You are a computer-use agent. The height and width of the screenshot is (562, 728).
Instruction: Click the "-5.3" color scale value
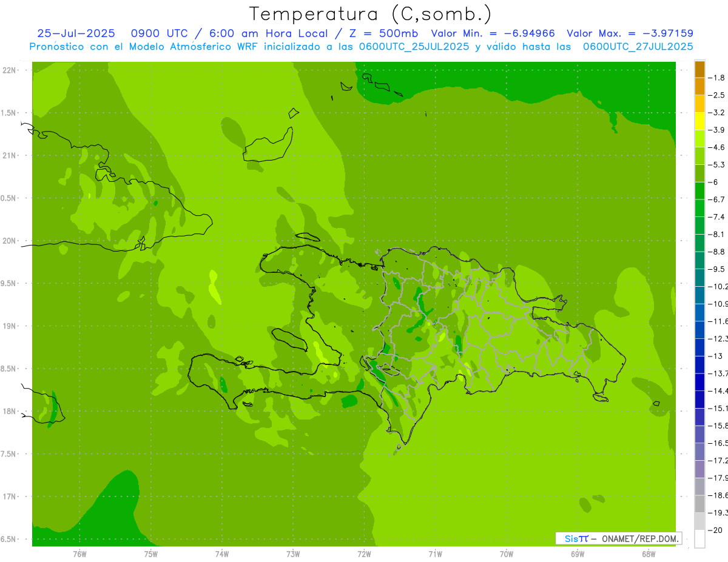click(x=718, y=164)
